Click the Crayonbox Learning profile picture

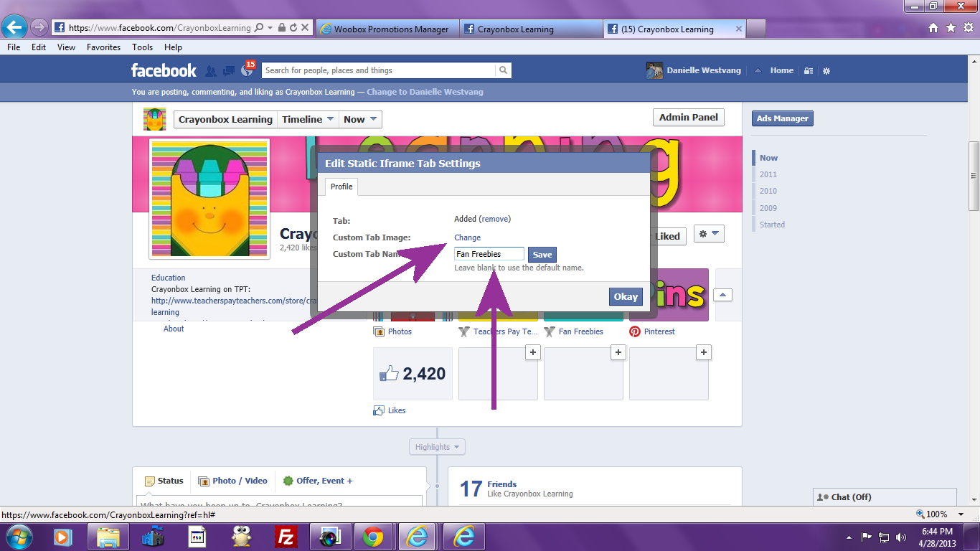(x=209, y=199)
